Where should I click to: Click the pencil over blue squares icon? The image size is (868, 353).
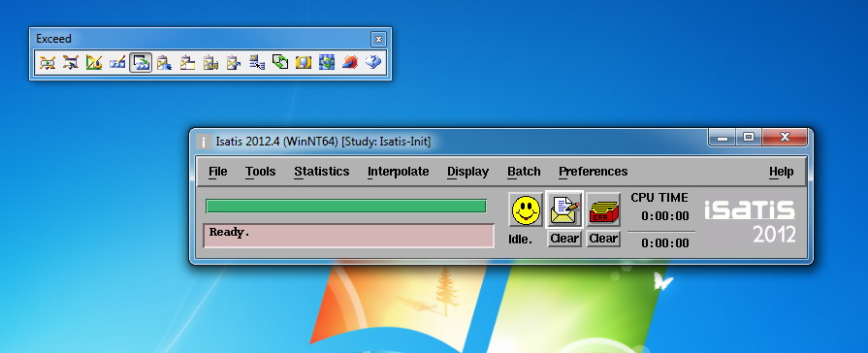[x=116, y=62]
